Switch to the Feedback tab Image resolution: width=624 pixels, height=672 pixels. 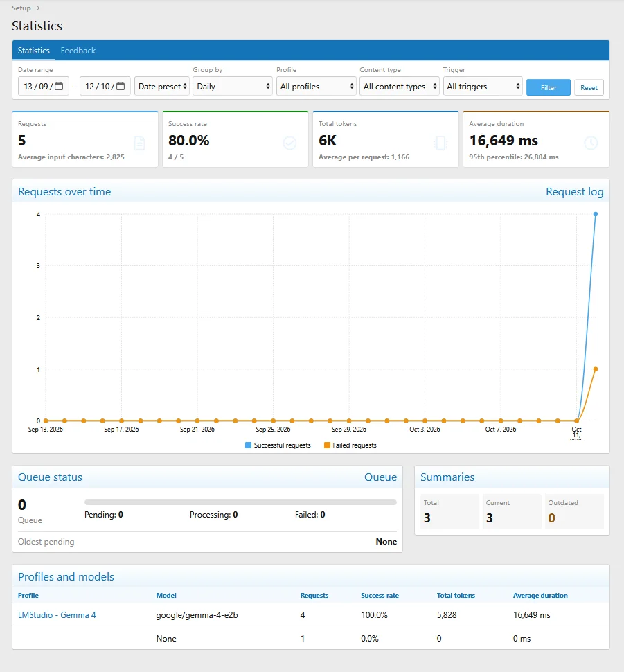(78, 51)
